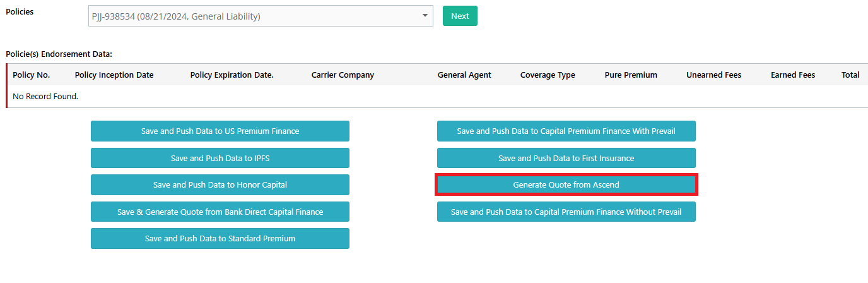Image resolution: width=868 pixels, height=283 pixels.
Task: Select the PJJ-938534 policy combo box
Action: (x=261, y=16)
